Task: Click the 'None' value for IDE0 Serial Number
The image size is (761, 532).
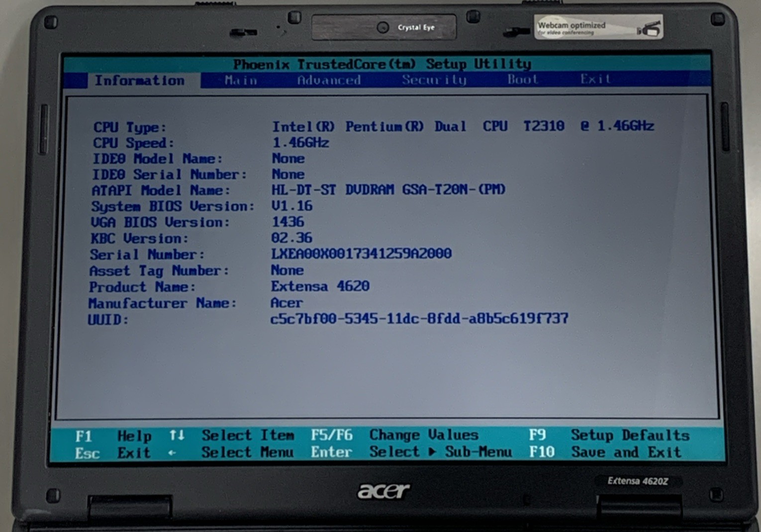Action: pyautogui.click(x=288, y=175)
